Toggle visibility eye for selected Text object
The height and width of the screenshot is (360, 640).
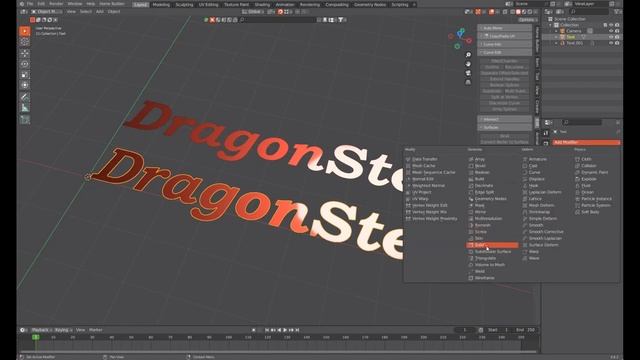(x=611, y=37)
